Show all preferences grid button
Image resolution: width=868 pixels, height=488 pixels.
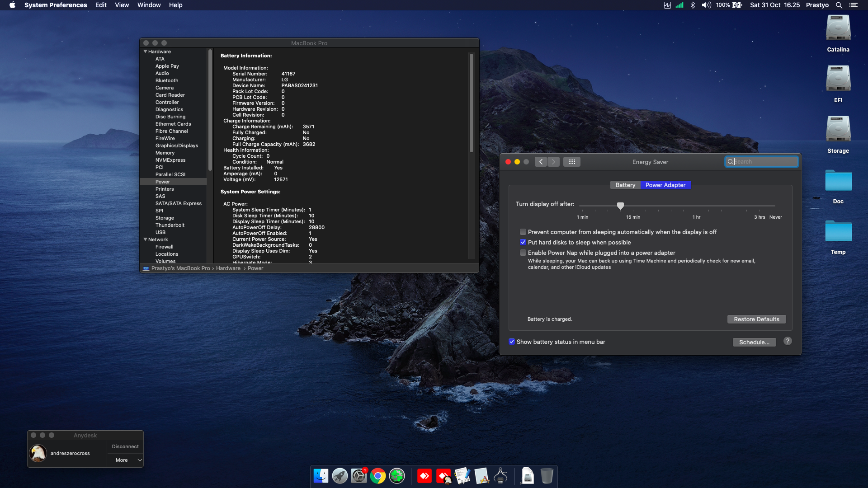click(x=571, y=162)
